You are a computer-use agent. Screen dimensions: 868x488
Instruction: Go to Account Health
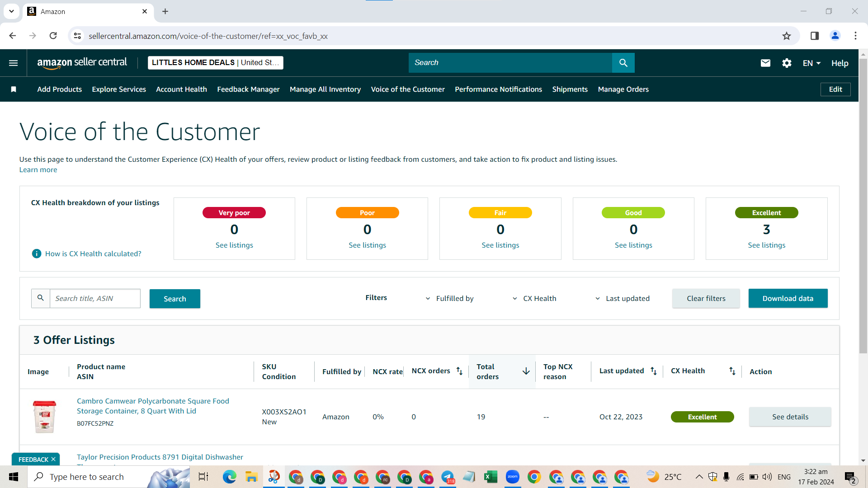point(181,89)
